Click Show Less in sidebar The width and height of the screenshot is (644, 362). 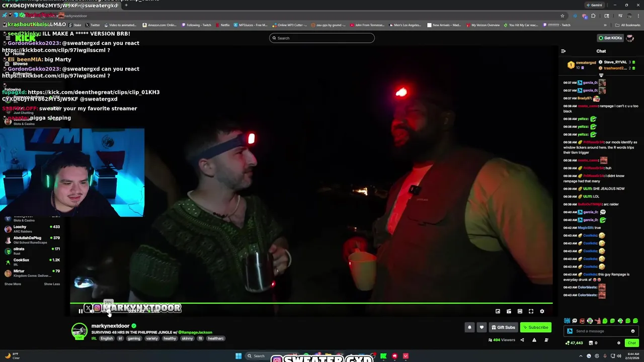point(52,284)
